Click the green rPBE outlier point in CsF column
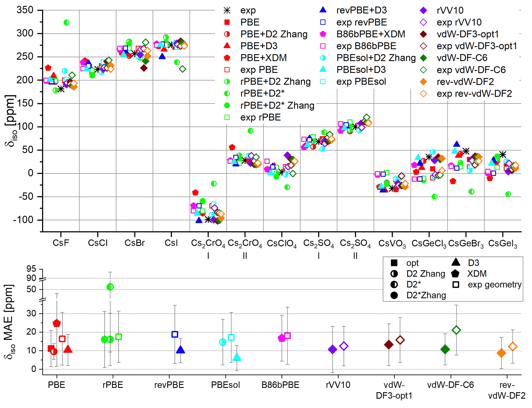The height and width of the screenshot is (408, 532). (66, 23)
